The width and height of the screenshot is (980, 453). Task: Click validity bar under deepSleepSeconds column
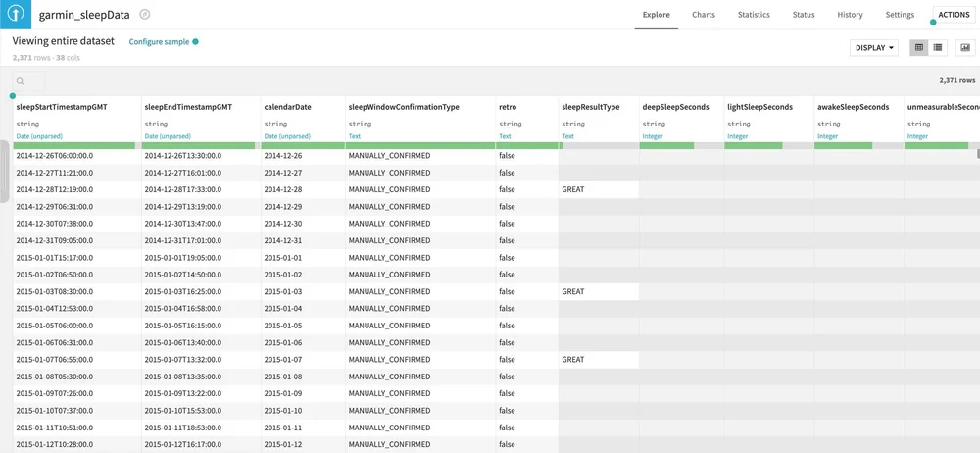tap(681, 146)
